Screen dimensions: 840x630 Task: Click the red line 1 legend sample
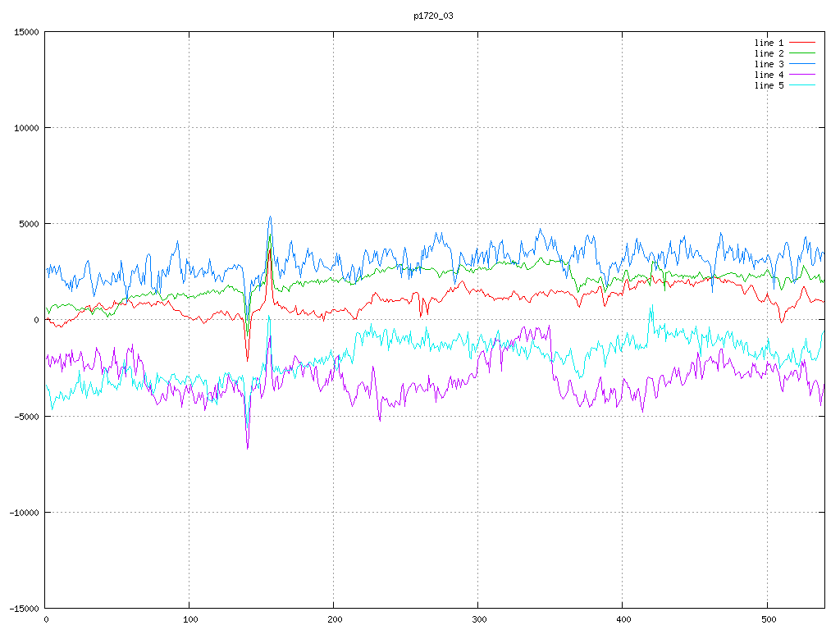[x=802, y=42]
